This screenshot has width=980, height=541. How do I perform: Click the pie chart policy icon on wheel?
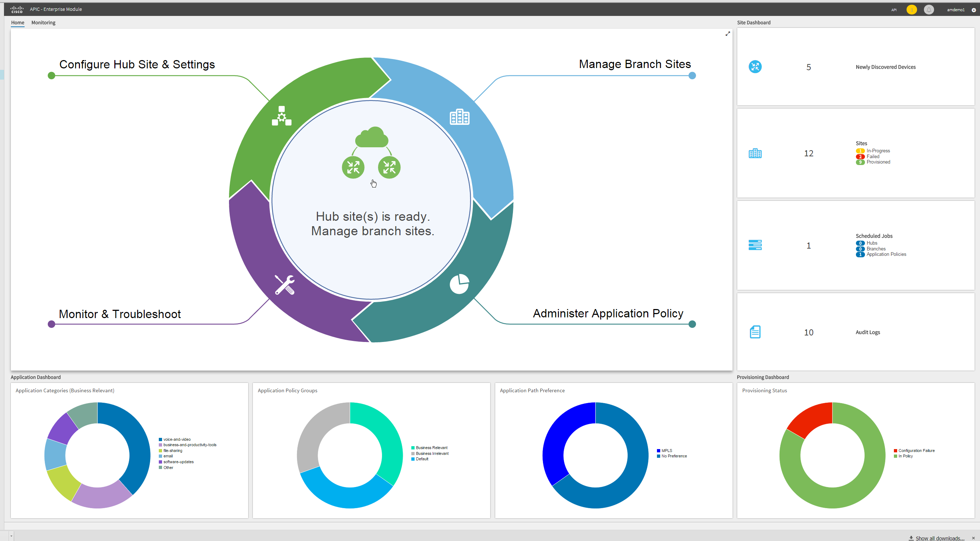pyautogui.click(x=459, y=284)
